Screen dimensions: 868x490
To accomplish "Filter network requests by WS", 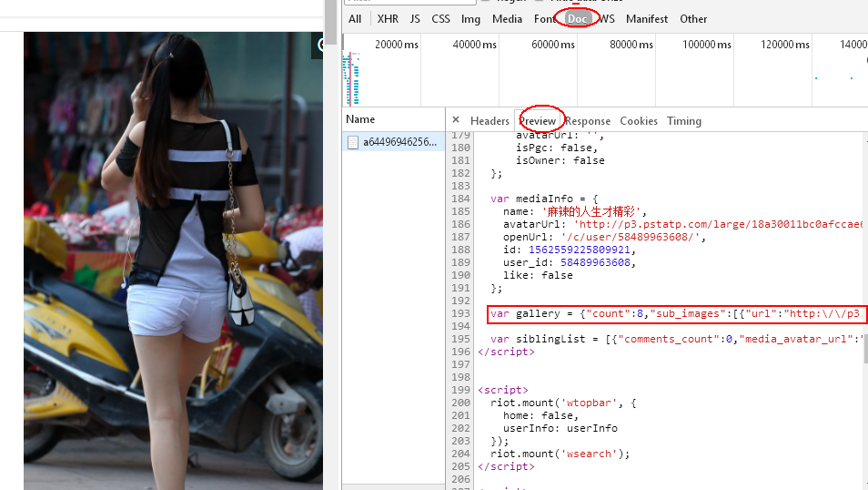I will coord(607,19).
